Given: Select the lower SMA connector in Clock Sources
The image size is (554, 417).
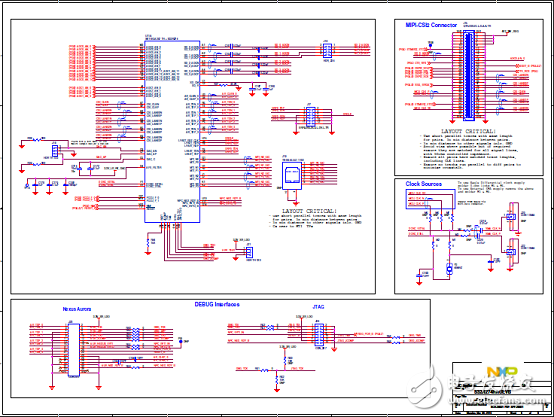Looking at the screenshot, I should tap(510, 252).
